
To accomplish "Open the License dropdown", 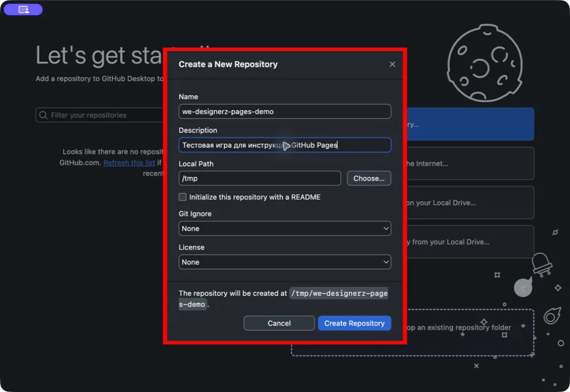I will (284, 262).
